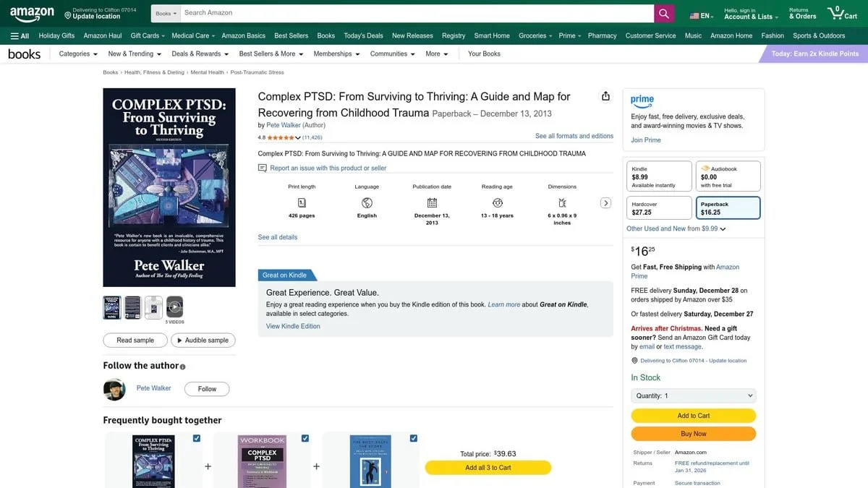Expand New & Trending menu
The height and width of the screenshot is (488, 868).
tap(135, 53)
